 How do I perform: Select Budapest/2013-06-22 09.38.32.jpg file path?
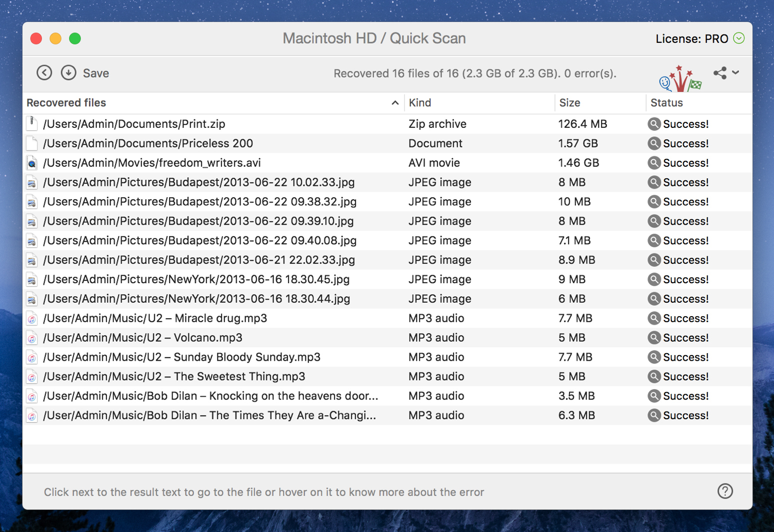coord(200,202)
